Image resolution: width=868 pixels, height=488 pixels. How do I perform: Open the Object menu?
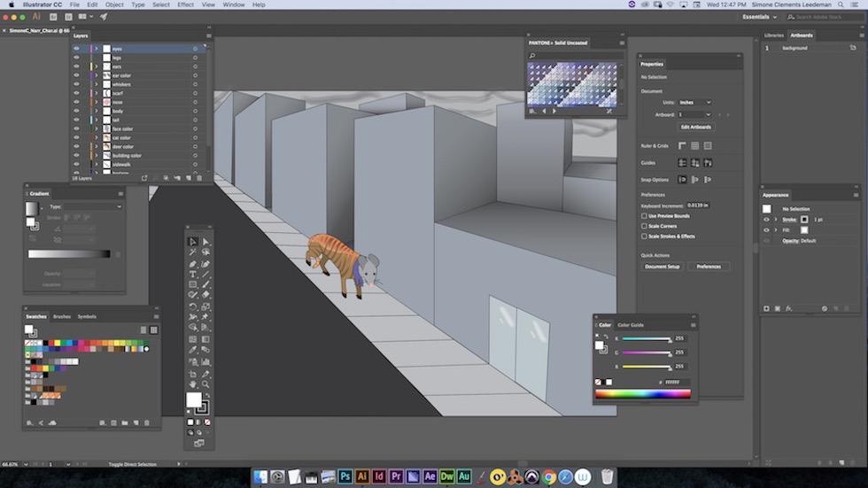pyautogui.click(x=114, y=4)
